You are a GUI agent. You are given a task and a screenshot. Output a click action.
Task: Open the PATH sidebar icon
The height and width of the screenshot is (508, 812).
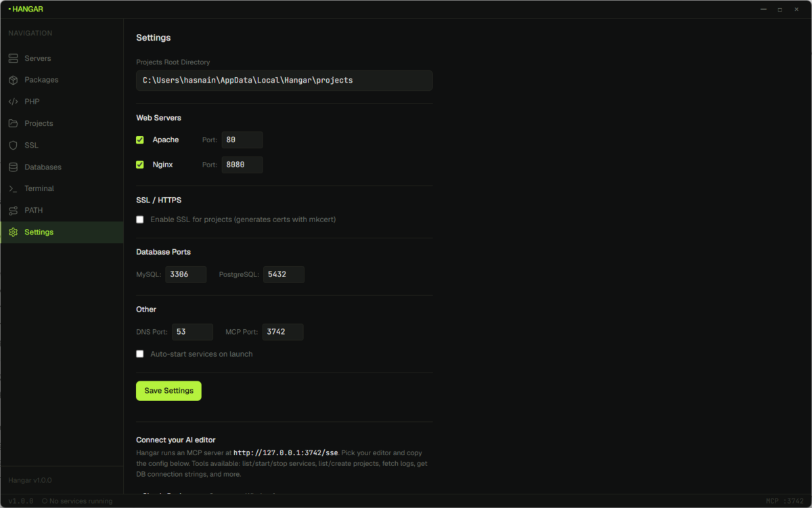point(13,210)
